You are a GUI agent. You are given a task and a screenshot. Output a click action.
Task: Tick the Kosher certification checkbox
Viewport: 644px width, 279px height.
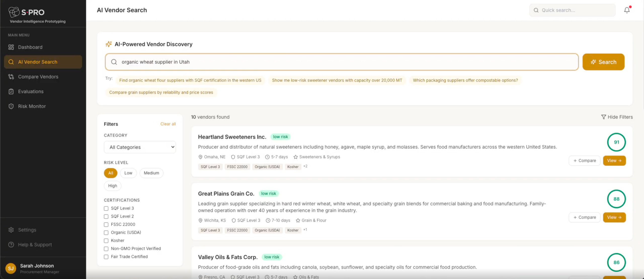tap(106, 241)
